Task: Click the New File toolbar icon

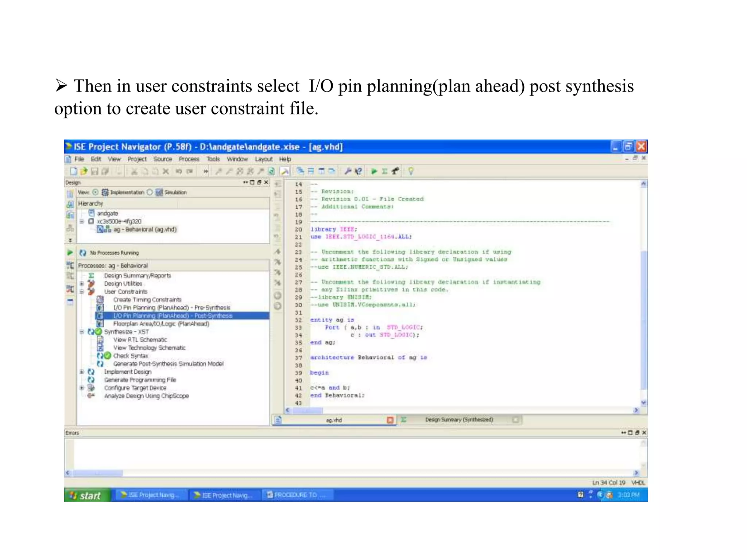Action: pos(73,171)
